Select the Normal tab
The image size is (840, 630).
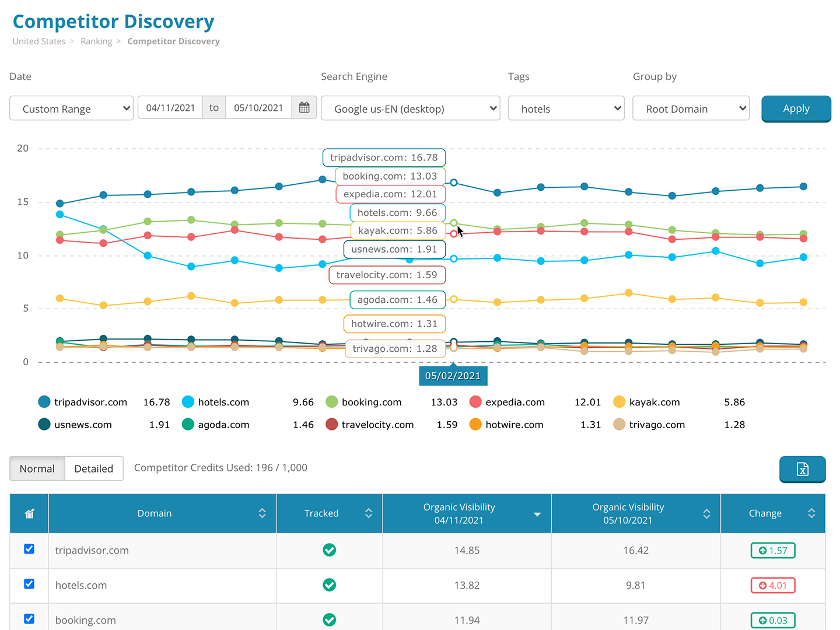coord(37,468)
